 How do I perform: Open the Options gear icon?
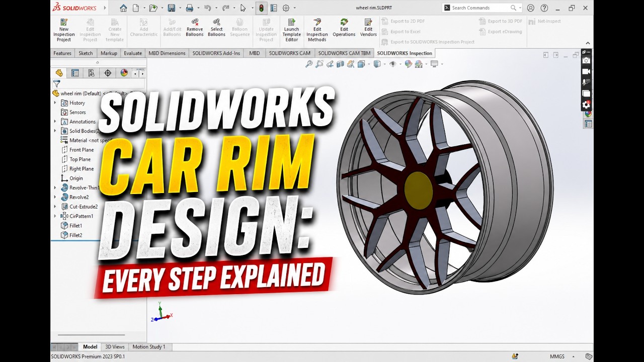click(x=286, y=8)
